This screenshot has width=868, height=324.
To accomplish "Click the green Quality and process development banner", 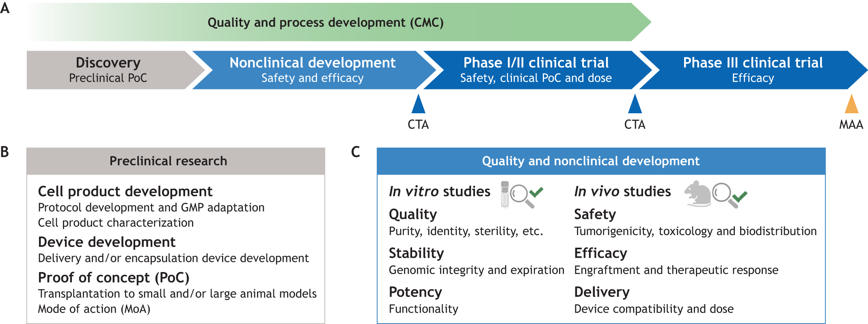I will [x=325, y=22].
